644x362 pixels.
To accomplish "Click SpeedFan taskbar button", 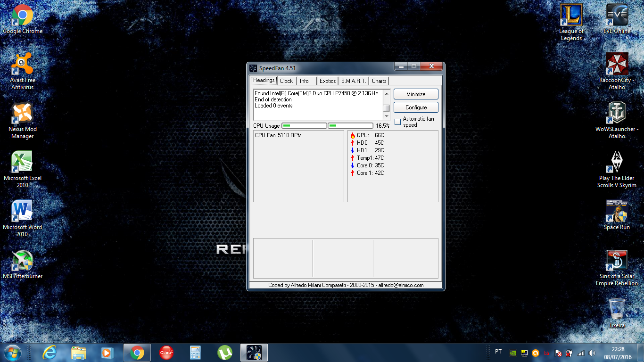I will [254, 353].
